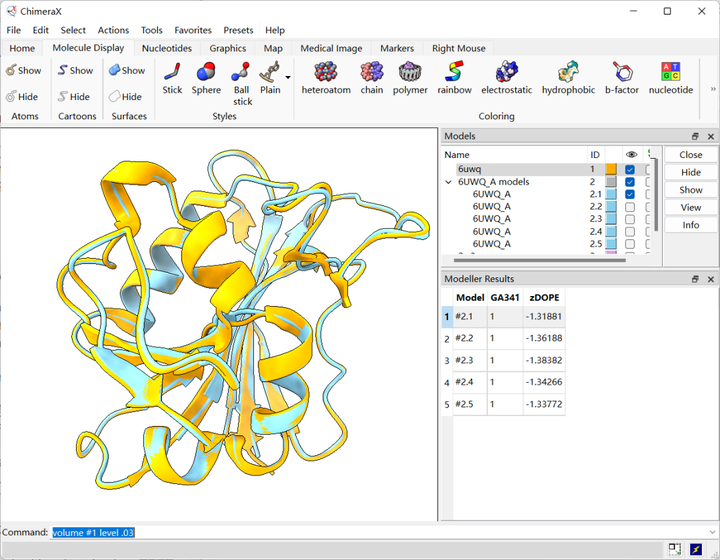
Task: Color by heteroatom
Action: [x=326, y=72]
